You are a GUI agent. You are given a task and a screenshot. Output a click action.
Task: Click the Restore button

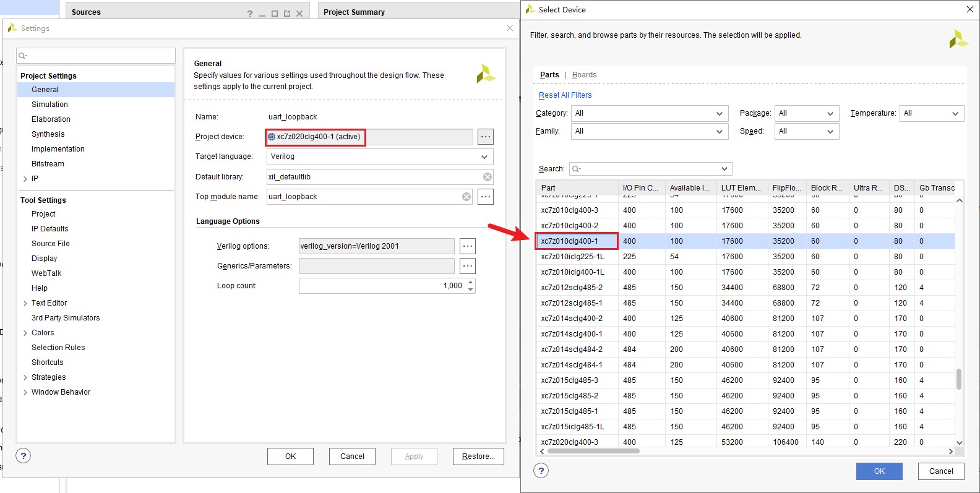478,457
